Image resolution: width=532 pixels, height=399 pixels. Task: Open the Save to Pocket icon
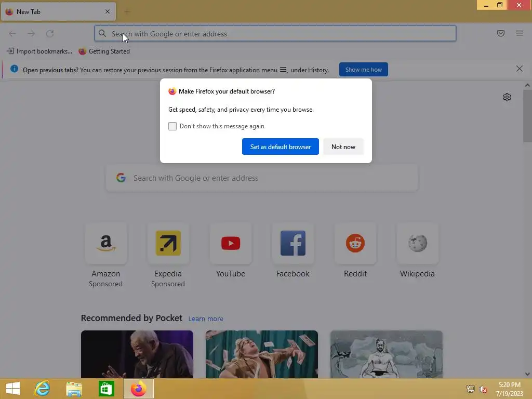[x=500, y=33]
